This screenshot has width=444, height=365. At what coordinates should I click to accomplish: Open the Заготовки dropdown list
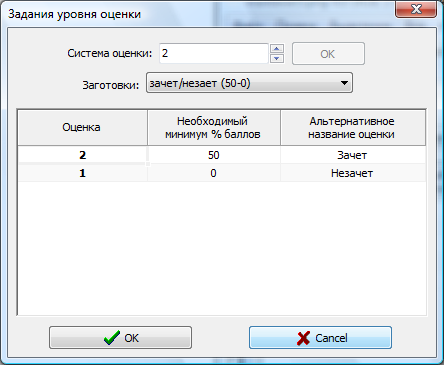(249, 83)
